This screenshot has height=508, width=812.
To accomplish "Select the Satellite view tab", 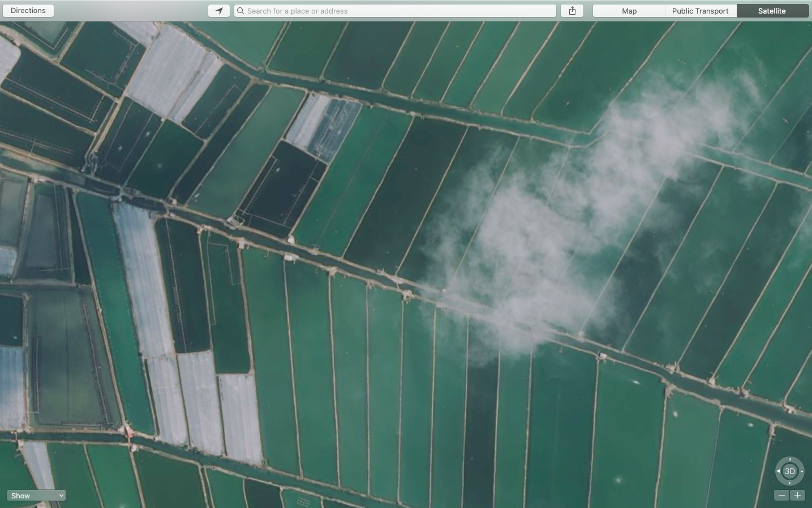I will 772,11.
